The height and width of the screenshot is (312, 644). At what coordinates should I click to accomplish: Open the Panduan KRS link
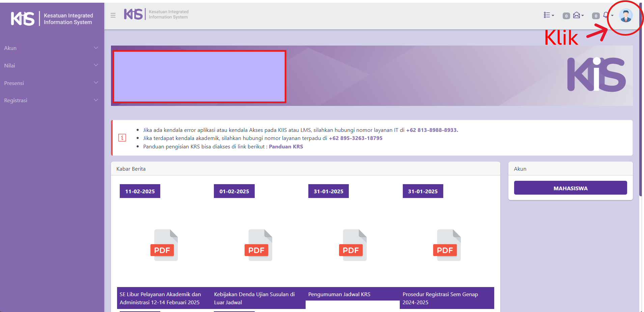[x=286, y=147]
